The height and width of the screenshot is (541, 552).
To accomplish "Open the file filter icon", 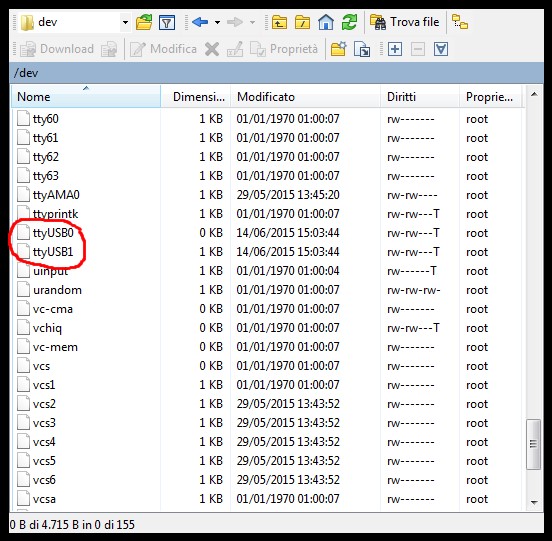I will (x=167, y=23).
